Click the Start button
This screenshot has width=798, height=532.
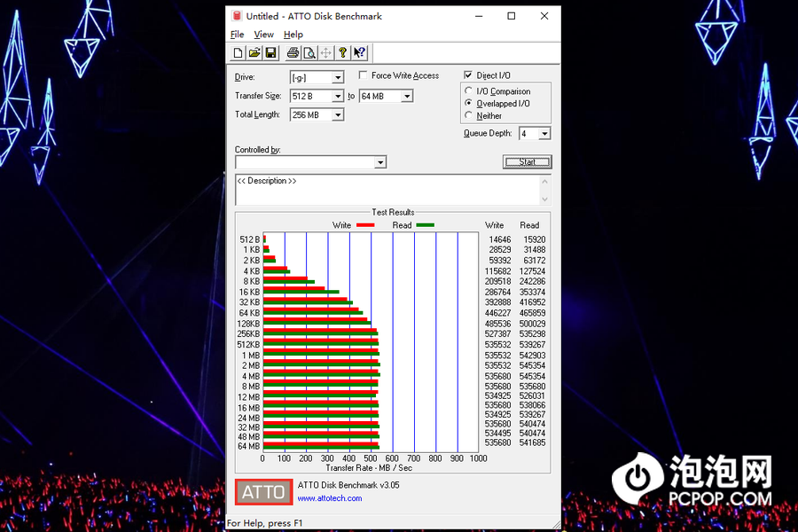click(528, 162)
